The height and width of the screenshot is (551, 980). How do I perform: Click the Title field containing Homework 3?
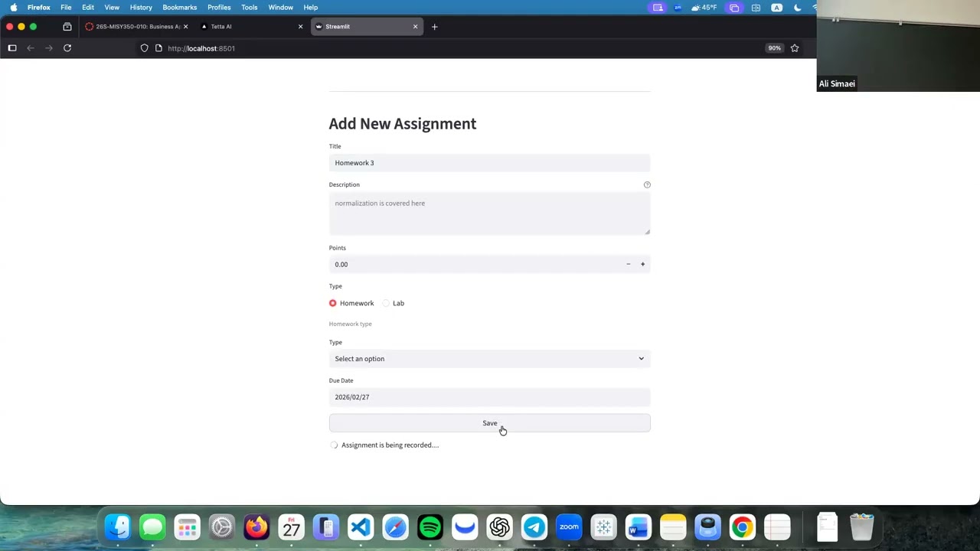tap(490, 163)
